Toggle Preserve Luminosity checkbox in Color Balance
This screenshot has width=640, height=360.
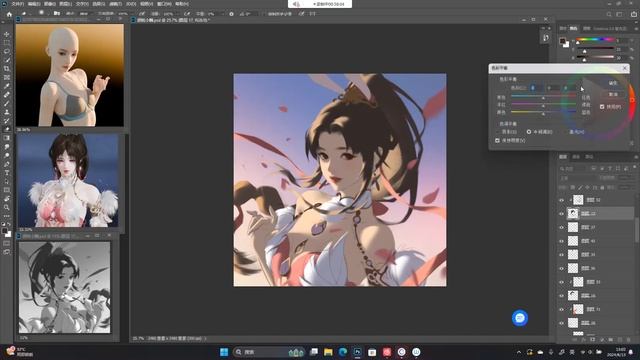[497, 140]
